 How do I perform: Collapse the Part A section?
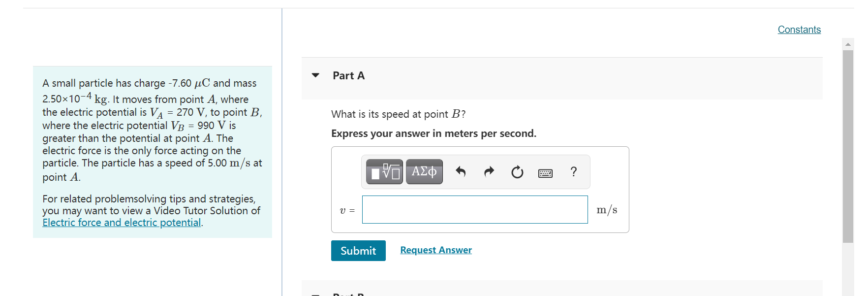315,75
